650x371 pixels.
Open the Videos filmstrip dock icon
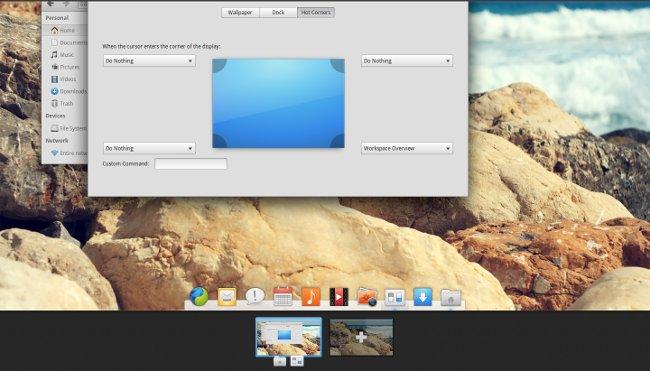(x=339, y=297)
